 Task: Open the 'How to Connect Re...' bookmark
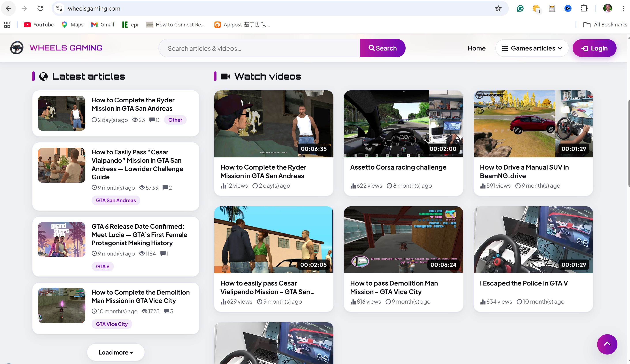[x=175, y=24]
